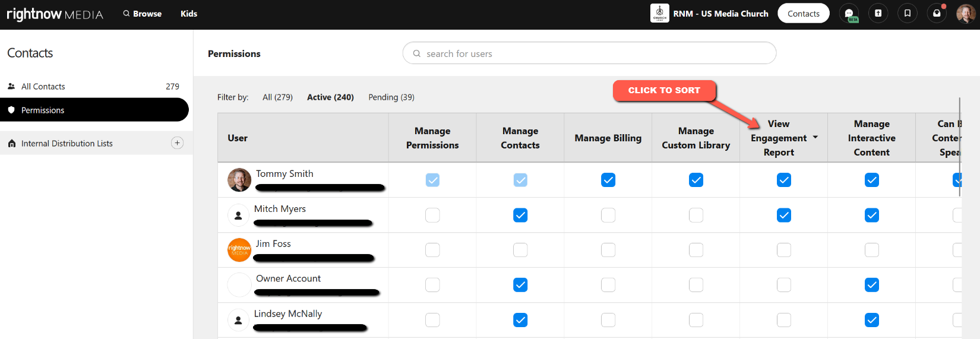Select Permissions in the sidebar
The width and height of the screenshot is (980, 339).
(94, 110)
